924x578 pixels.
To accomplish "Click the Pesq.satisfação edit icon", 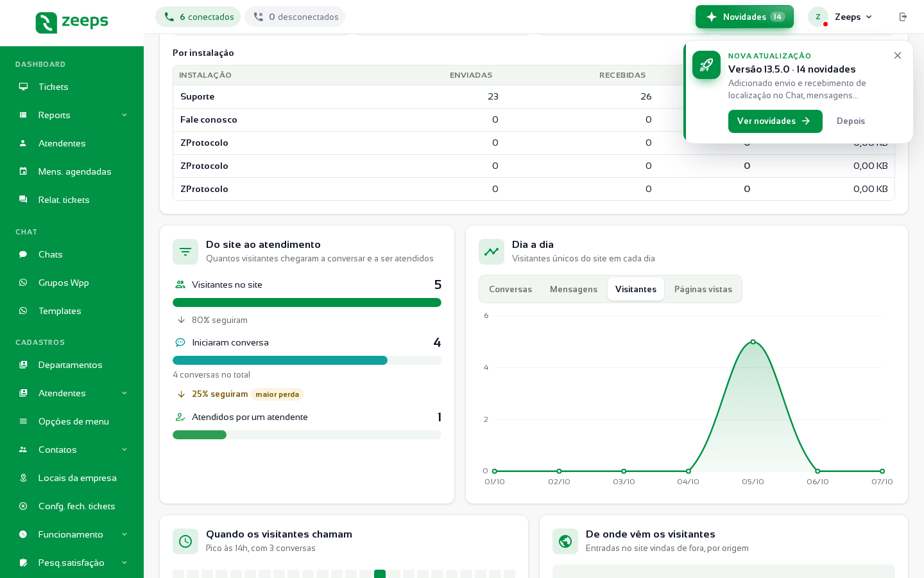I will coord(23,563).
